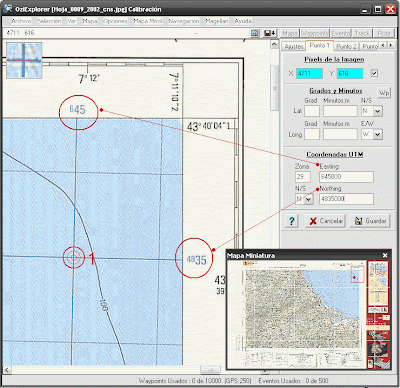Click the Ruta toolbar button
Screen dimensions: 400x388
[x=384, y=33]
